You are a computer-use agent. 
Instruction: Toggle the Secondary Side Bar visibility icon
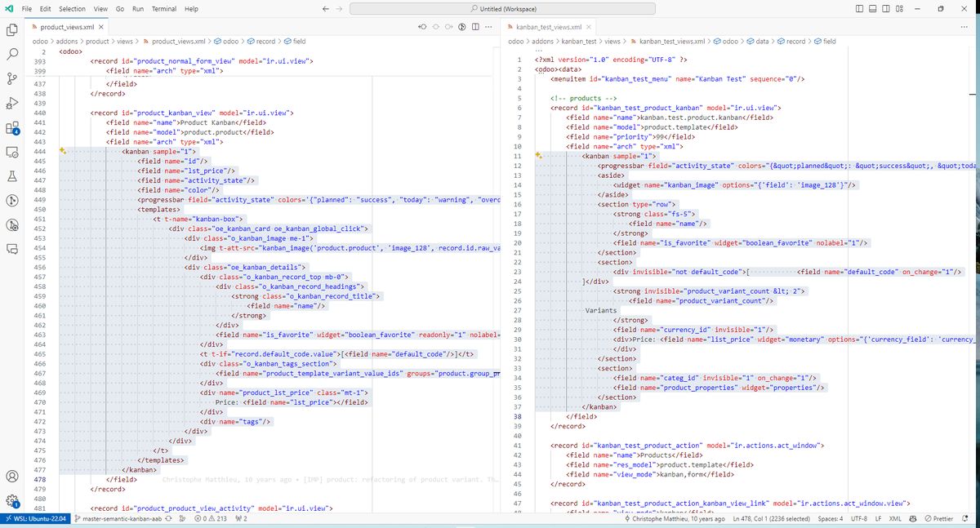coord(886,8)
